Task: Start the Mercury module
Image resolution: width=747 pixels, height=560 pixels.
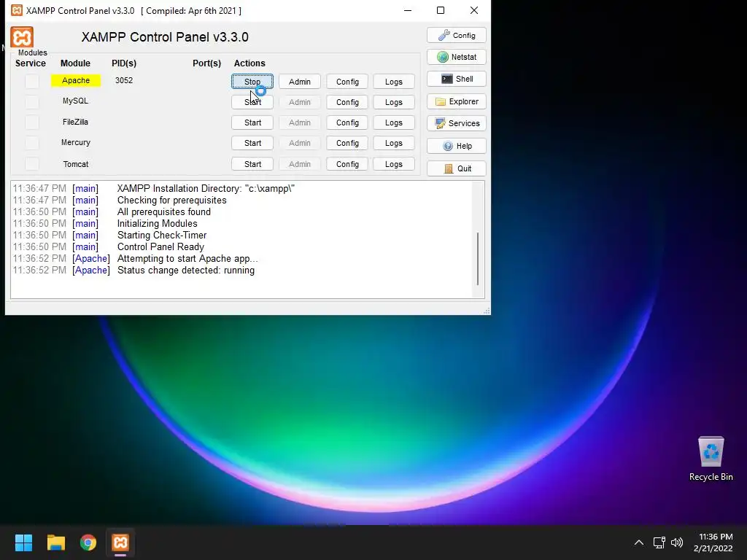Action: [x=252, y=143]
